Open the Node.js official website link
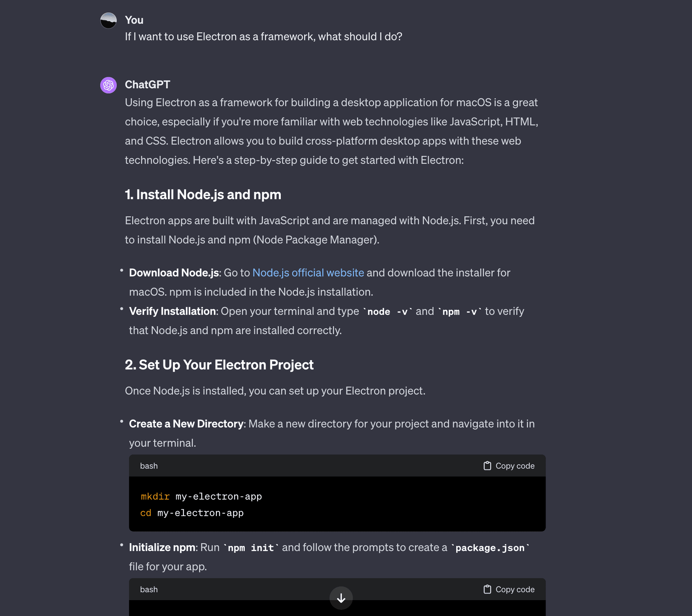This screenshot has width=692, height=616. 308,272
